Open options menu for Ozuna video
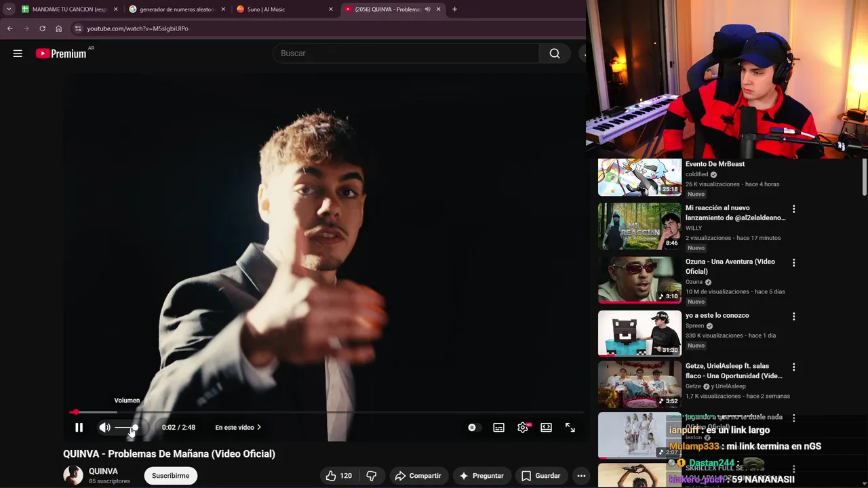The height and width of the screenshot is (488, 868). pyautogui.click(x=793, y=262)
